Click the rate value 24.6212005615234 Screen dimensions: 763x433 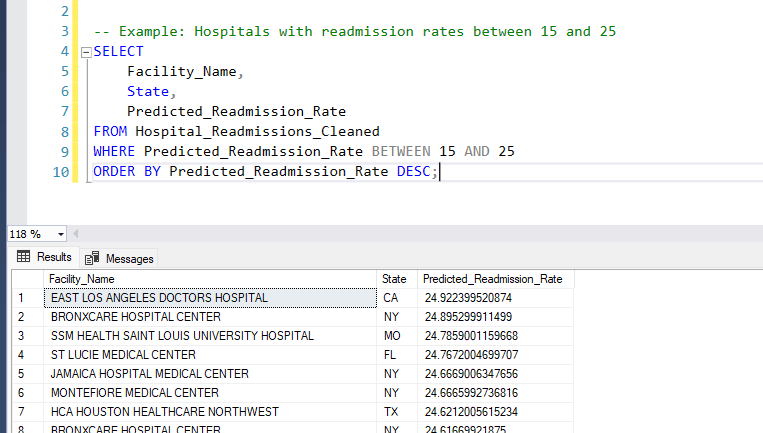coord(495,412)
